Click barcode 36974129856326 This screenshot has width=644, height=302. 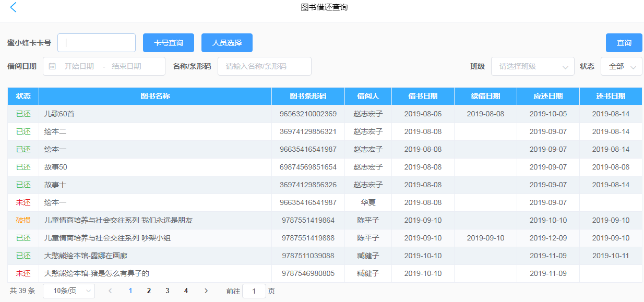[x=308, y=185]
